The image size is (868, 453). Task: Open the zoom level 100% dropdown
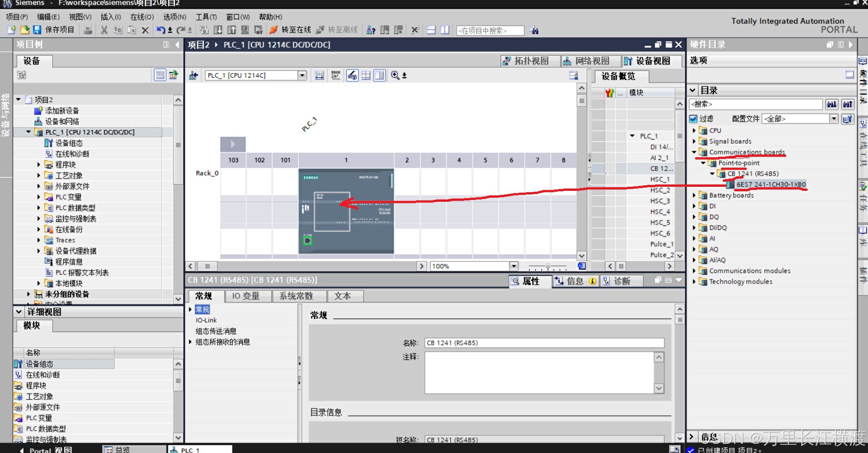(x=514, y=266)
